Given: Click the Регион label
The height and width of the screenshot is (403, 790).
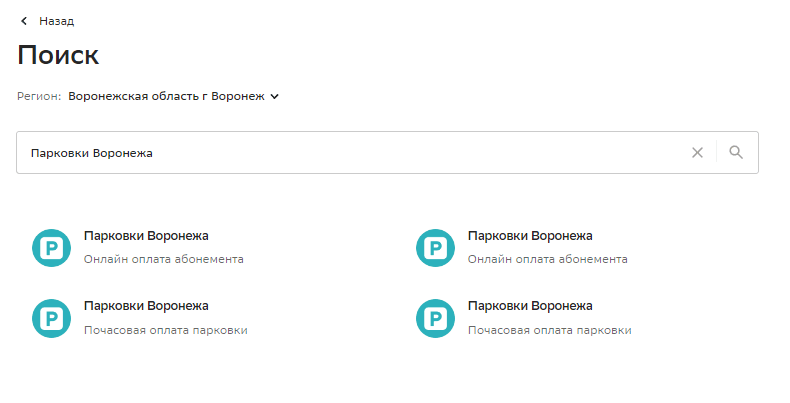Looking at the screenshot, I should coord(39,96).
